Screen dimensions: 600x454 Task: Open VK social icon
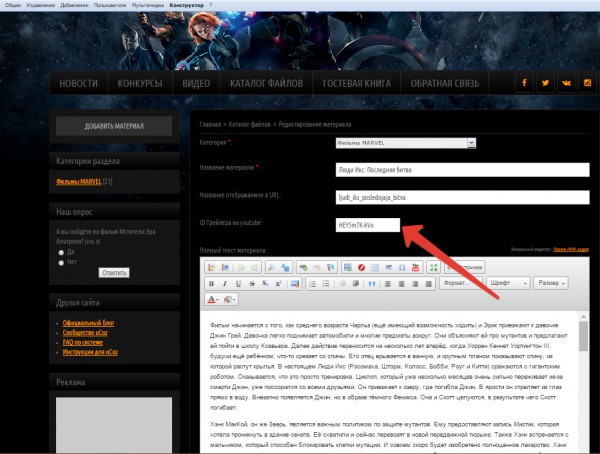(x=566, y=82)
